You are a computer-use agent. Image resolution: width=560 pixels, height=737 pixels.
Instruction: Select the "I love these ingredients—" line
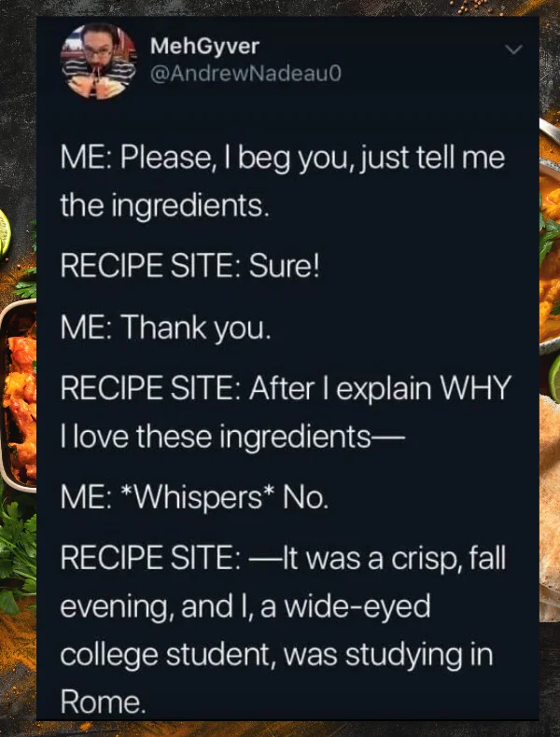coord(232,438)
